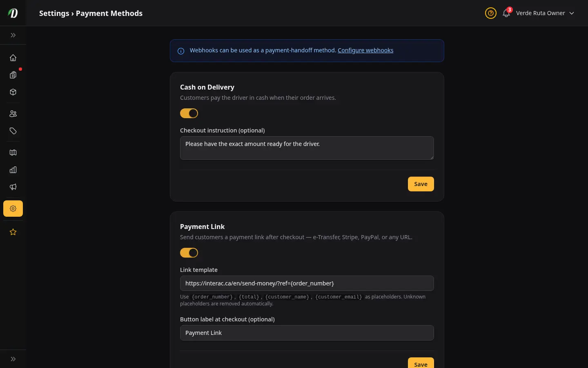The width and height of the screenshot is (588, 368).
Task: Open the star icon in the sidebar
Action: (13, 232)
